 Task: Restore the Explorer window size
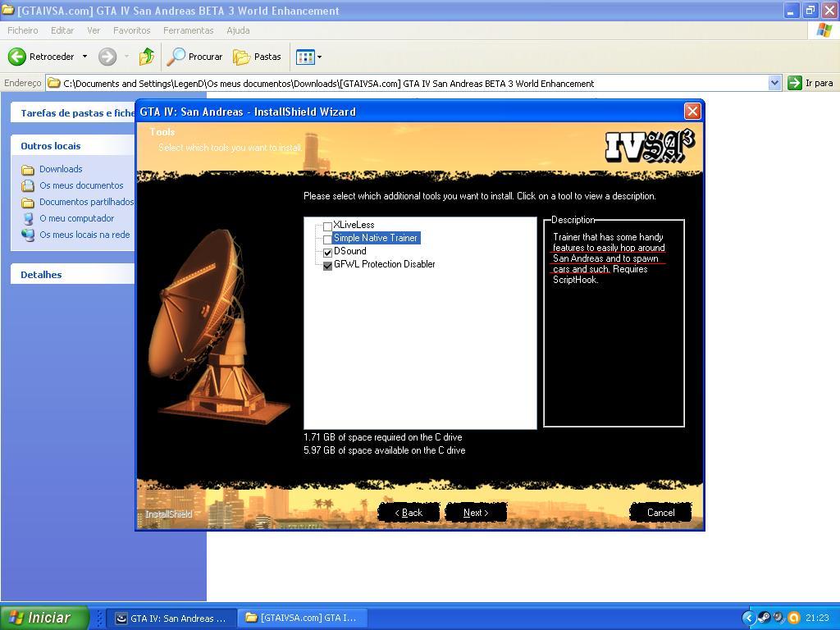(810, 10)
